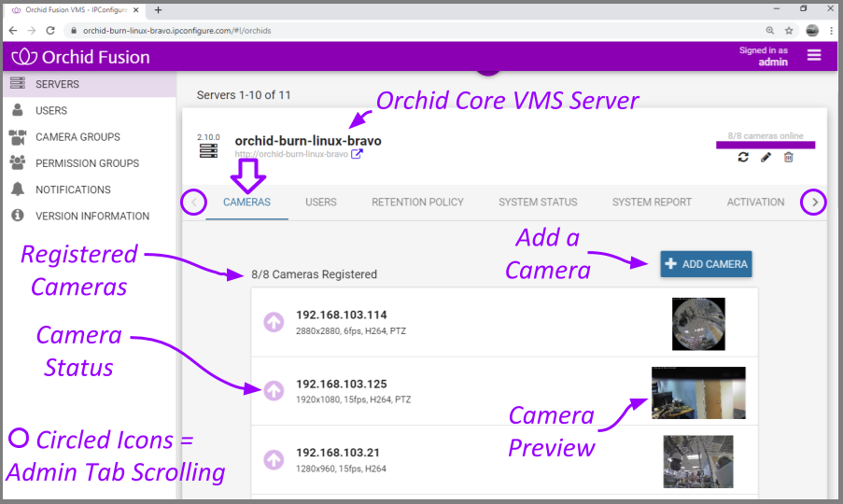Click the 8/8 cameras online progress bar
The width and height of the screenshot is (843, 504).
[766, 145]
